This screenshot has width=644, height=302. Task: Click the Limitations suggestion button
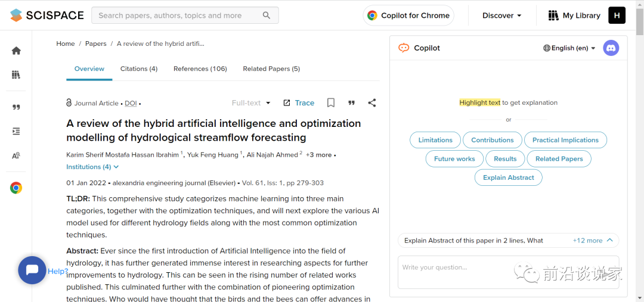435,140
